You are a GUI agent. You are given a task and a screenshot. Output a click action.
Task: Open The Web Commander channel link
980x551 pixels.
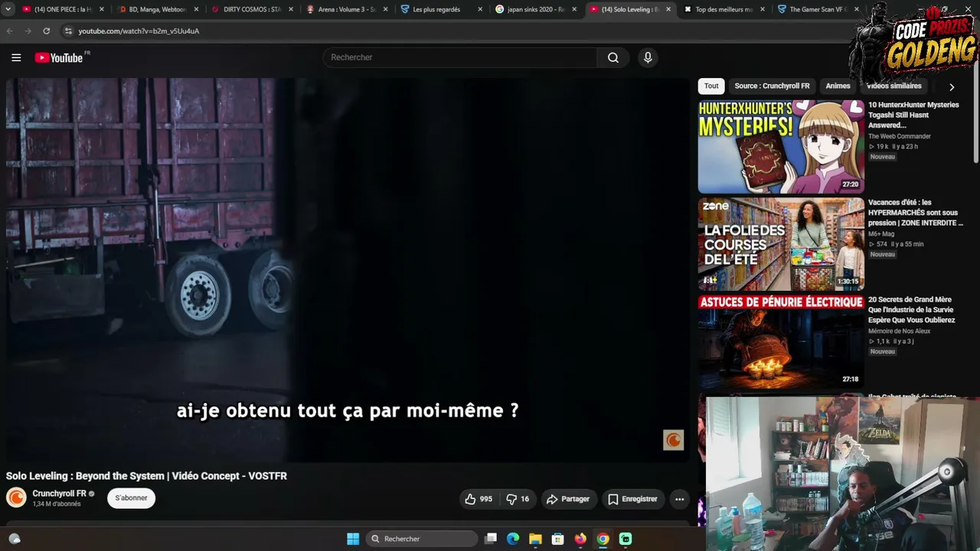tap(900, 136)
